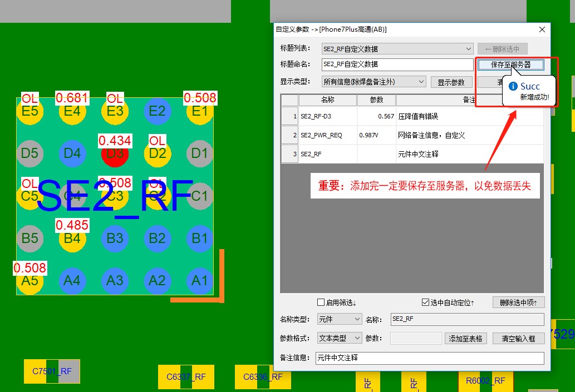Viewport: 575px width, 392px height.
Task: Click 名称 input field with SE2_RF
Action: pyautogui.click(x=467, y=319)
